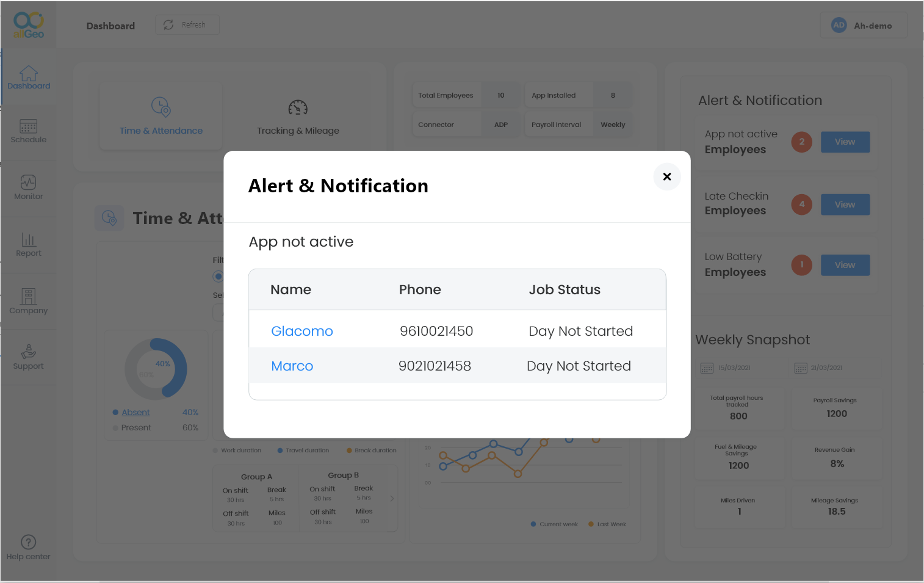Screen dimensions: 924x583
Task: Open the 15/03/2021 calendar picker
Action: pyautogui.click(x=707, y=368)
